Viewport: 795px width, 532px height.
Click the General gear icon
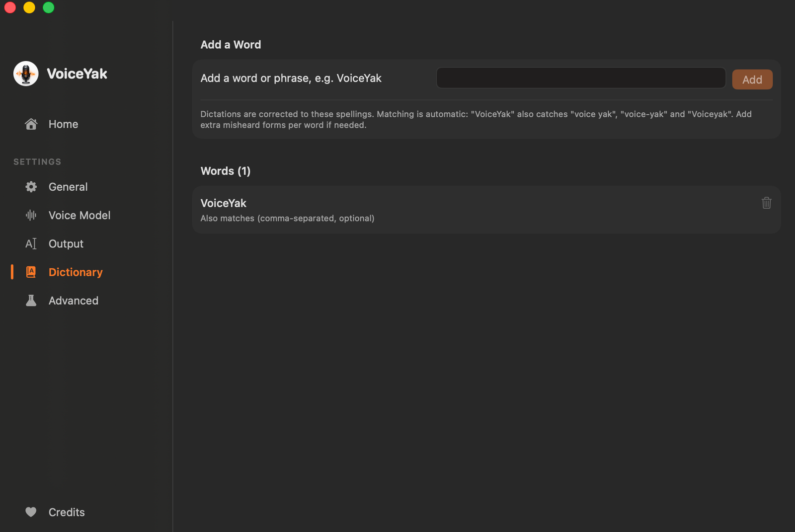pyautogui.click(x=31, y=187)
